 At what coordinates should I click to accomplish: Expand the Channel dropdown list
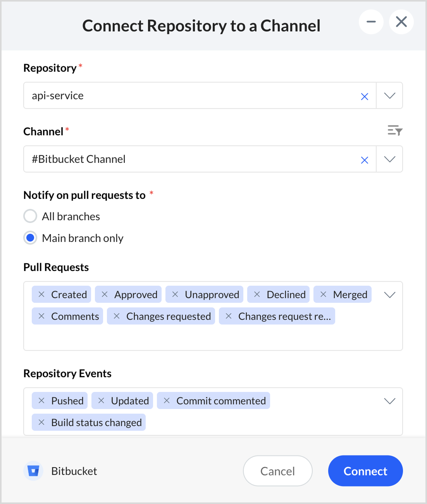[389, 159]
